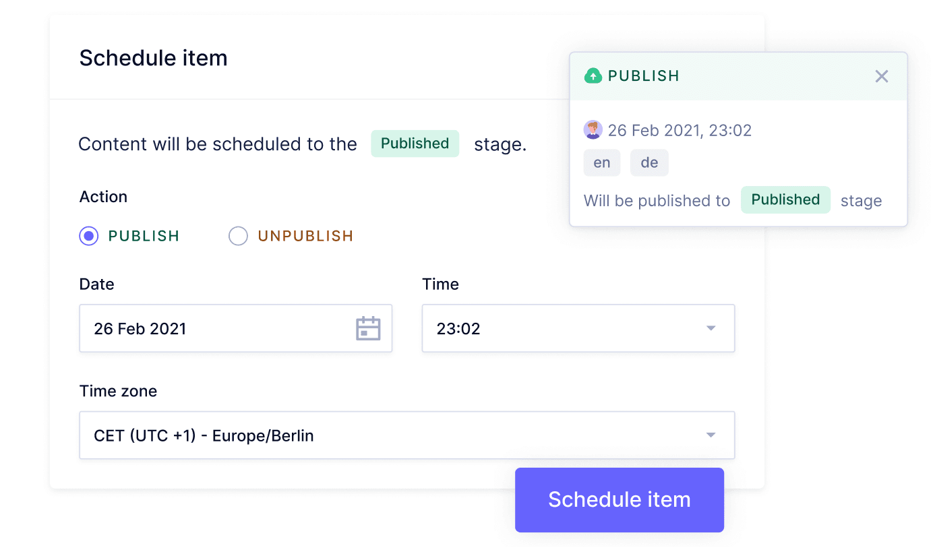
Task: Click the 'en' locale tag
Action: 602,163
